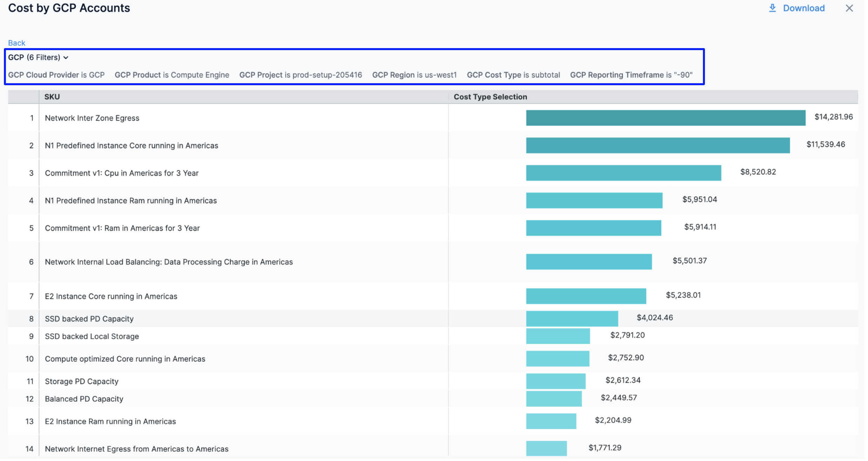Select the N1 Predefined Instance Core row
The height and width of the screenshot is (461, 868).
tap(131, 146)
